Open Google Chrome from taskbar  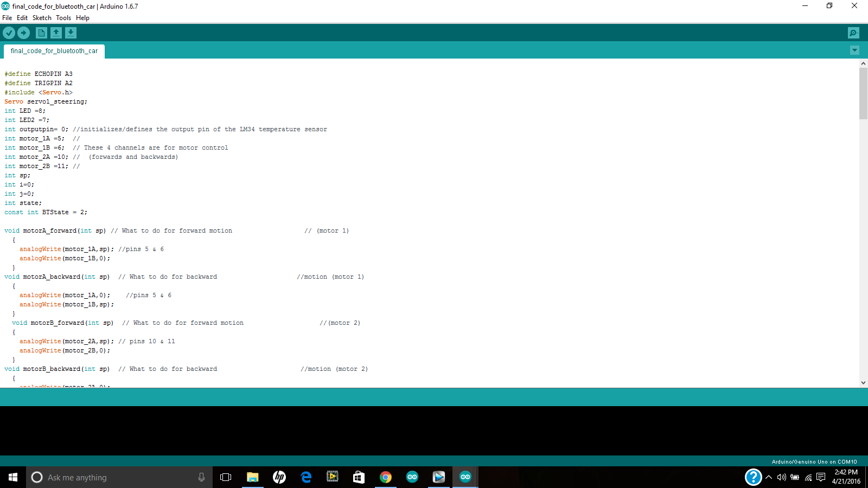click(x=386, y=477)
